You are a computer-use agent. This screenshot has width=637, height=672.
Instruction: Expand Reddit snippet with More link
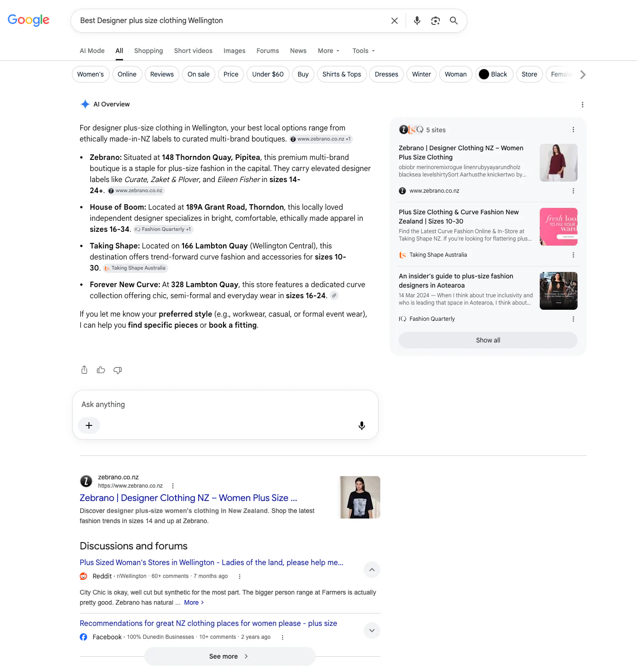[194, 602]
